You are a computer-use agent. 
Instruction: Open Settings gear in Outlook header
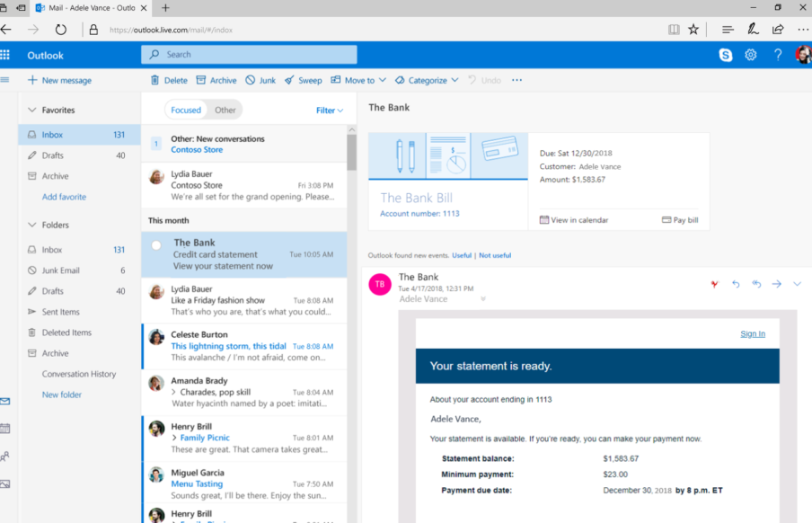[751, 55]
